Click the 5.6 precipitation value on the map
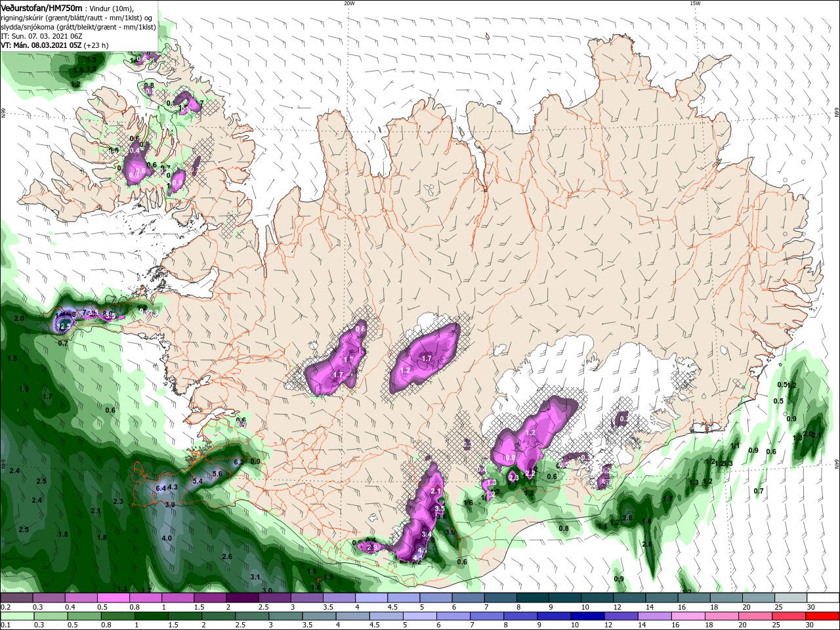The height and width of the screenshot is (630, 840). (x=218, y=474)
